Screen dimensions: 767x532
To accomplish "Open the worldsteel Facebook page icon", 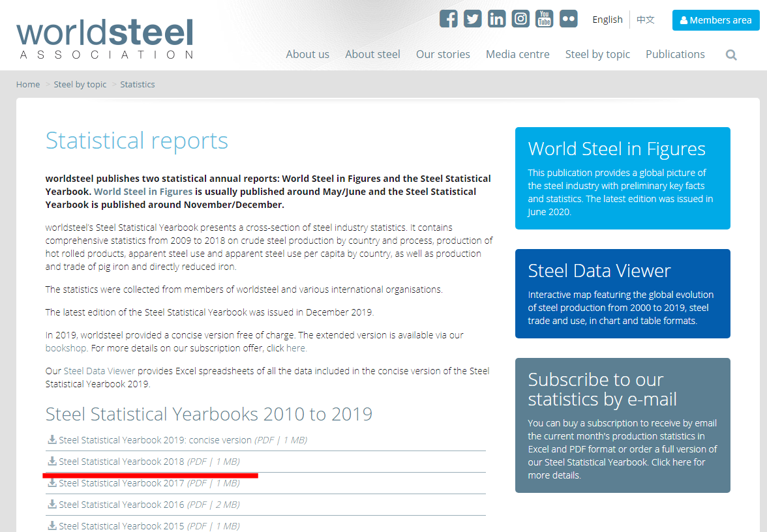I will [449, 18].
